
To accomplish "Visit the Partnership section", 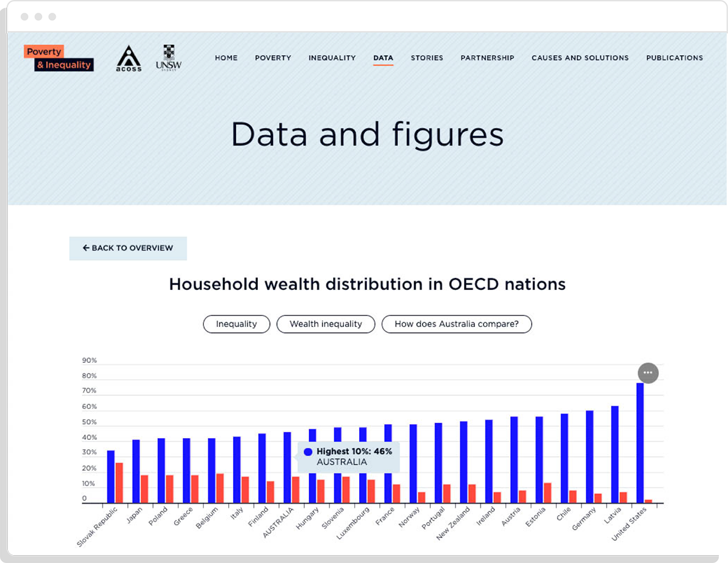I will click(x=487, y=58).
